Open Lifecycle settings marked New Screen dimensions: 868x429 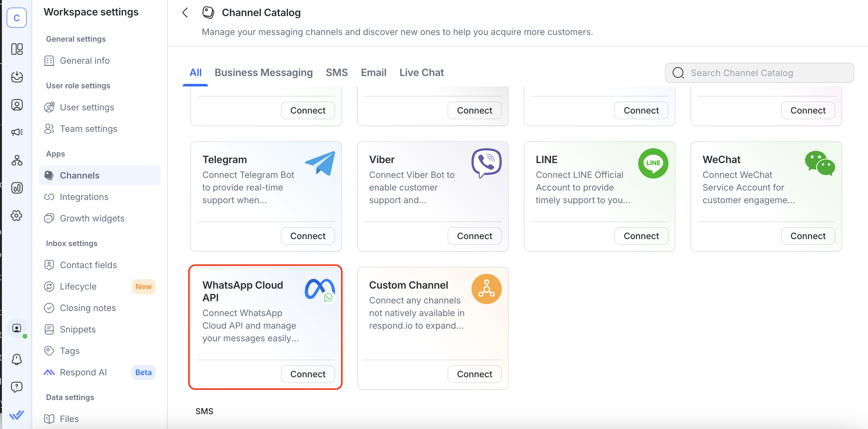(78, 286)
